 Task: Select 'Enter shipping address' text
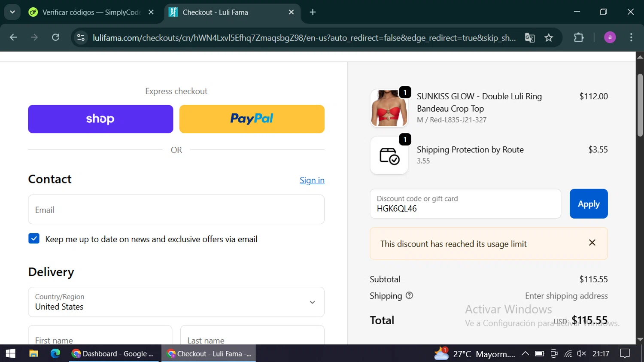click(566, 296)
